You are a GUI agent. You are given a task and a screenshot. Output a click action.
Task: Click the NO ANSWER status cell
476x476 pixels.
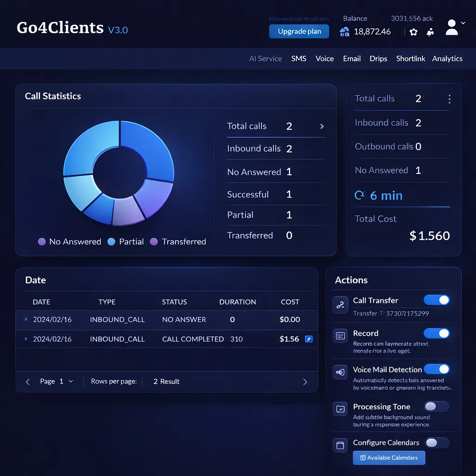pyautogui.click(x=184, y=319)
